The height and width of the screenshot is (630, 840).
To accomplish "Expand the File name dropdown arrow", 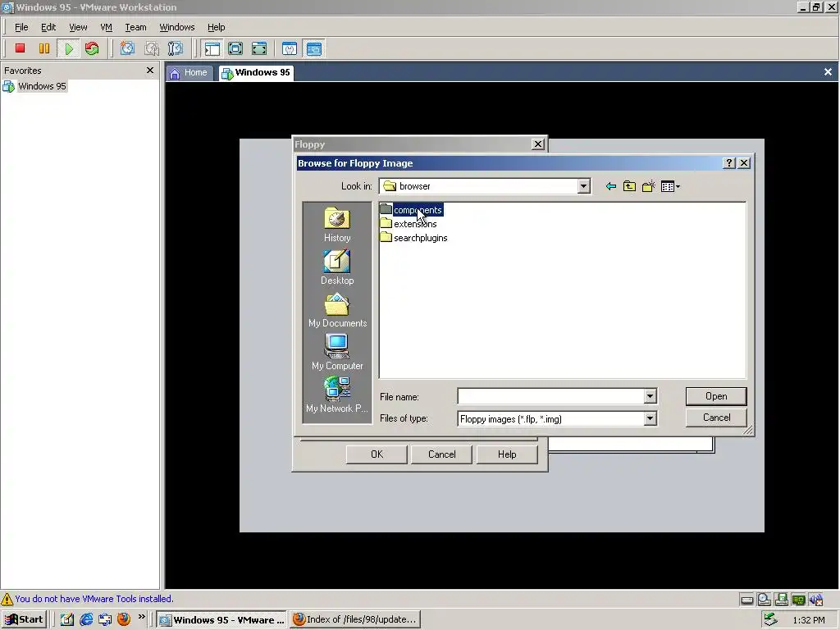I will point(650,396).
